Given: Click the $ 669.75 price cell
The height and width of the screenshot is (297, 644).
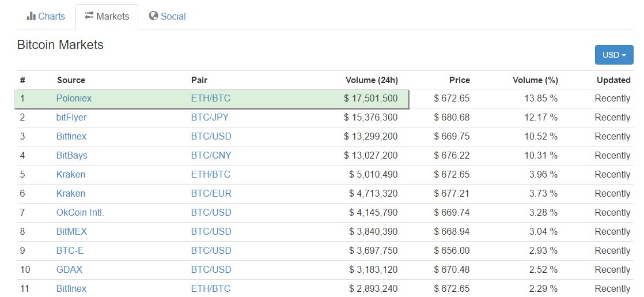Looking at the screenshot, I should [x=452, y=136].
